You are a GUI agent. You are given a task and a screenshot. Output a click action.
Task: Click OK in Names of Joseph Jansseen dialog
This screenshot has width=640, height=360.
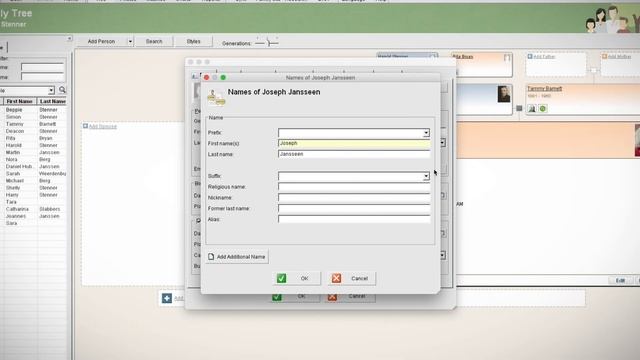pyautogui.click(x=296, y=278)
